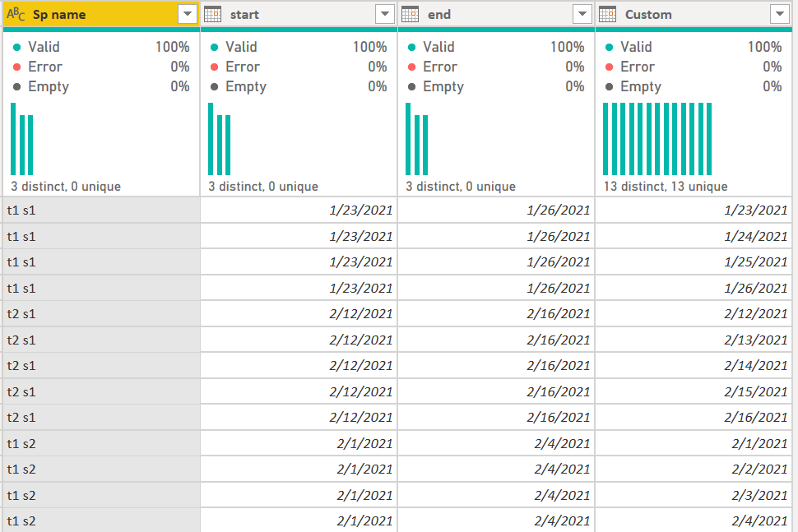Click start cell in row with Custom 1/24/2021
798x532 pixels.
pos(299,237)
